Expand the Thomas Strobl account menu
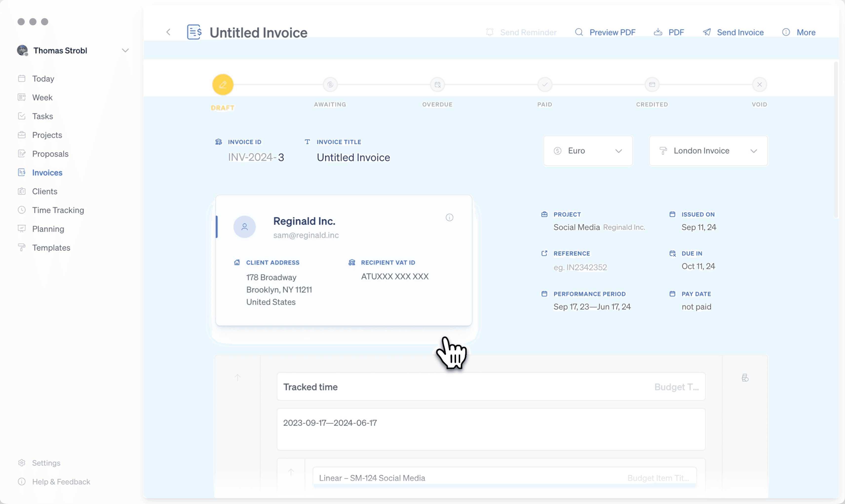The image size is (845, 504). [x=125, y=51]
